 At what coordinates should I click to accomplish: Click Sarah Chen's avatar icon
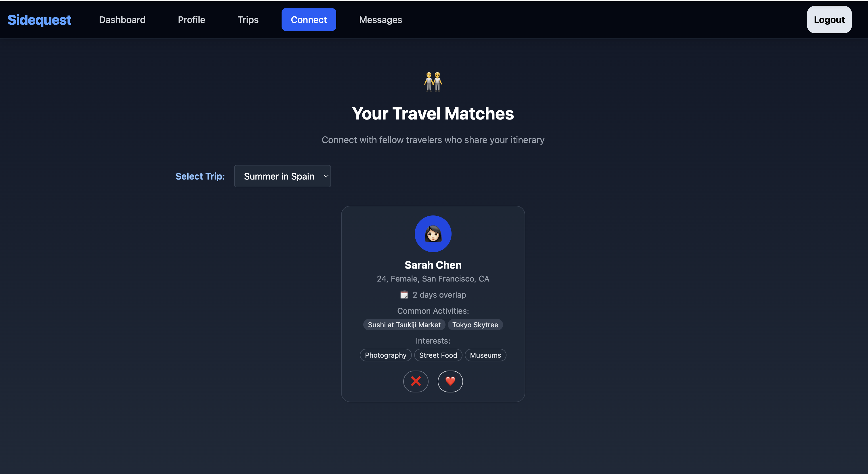coord(433,234)
